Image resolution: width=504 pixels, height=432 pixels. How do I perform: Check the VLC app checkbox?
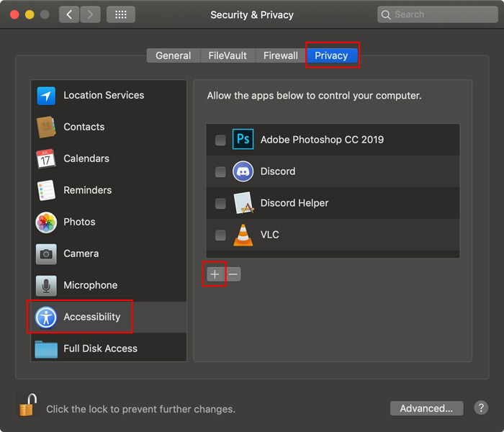[220, 235]
